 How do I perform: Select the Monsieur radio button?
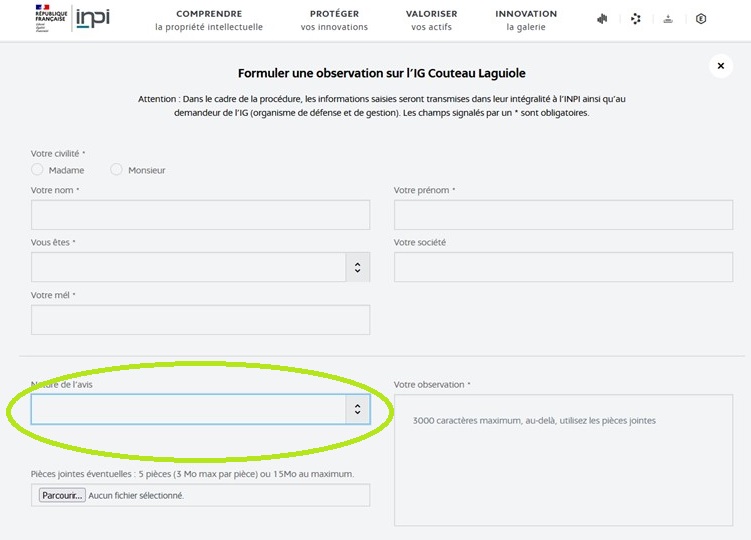(116, 170)
